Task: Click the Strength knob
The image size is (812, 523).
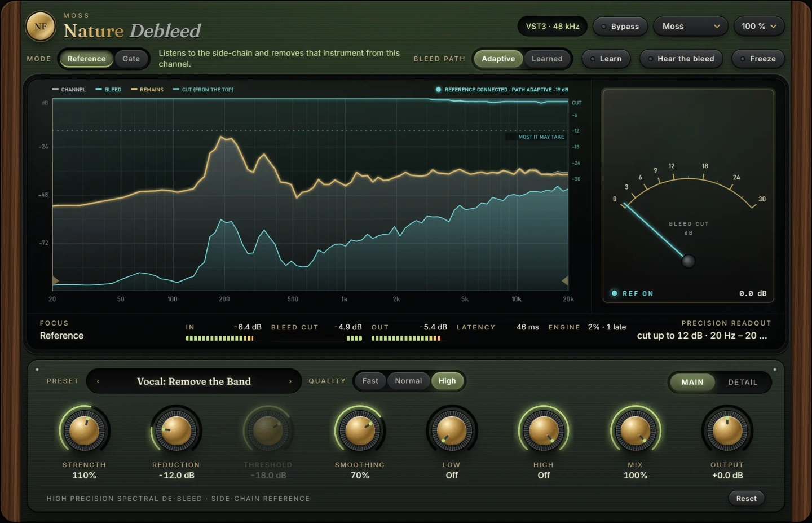Action: (x=84, y=431)
